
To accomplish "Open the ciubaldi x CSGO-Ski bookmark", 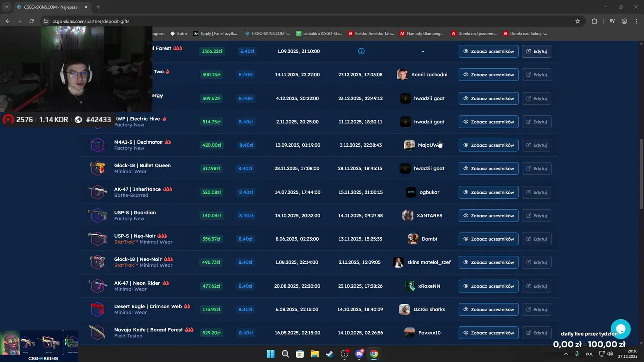I will pos(318,34).
